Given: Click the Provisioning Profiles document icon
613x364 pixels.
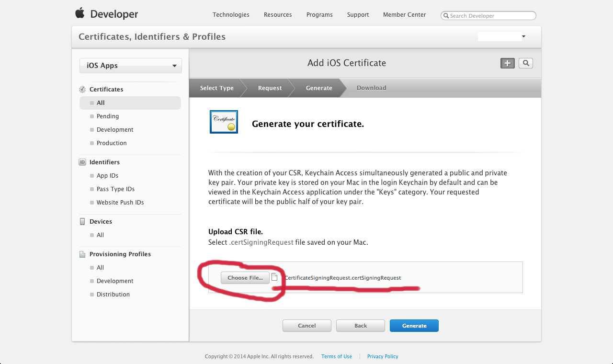Looking at the screenshot, I should tap(82, 254).
